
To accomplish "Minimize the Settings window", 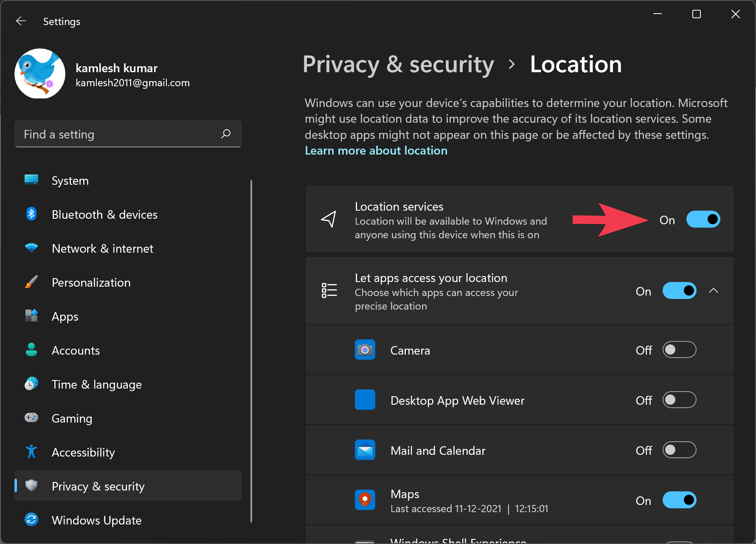I will (658, 14).
